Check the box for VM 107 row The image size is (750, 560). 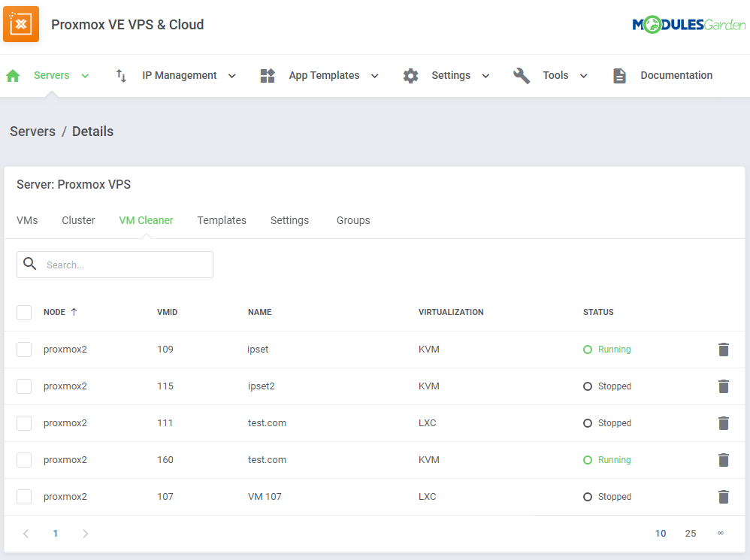pos(24,497)
